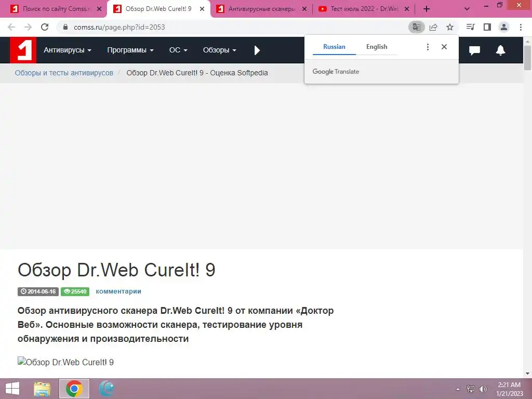Open the комментарии link
This screenshot has height=399, width=532.
click(x=118, y=291)
